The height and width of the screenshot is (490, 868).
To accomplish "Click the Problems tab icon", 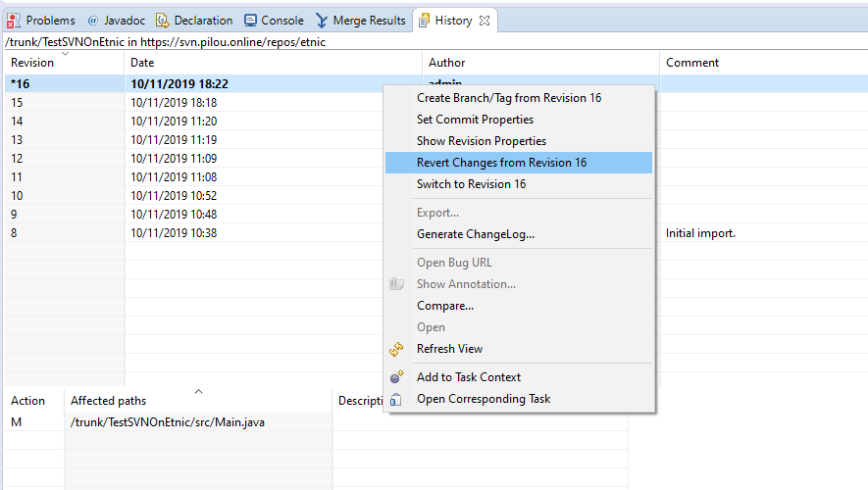I will click(15, 21).
